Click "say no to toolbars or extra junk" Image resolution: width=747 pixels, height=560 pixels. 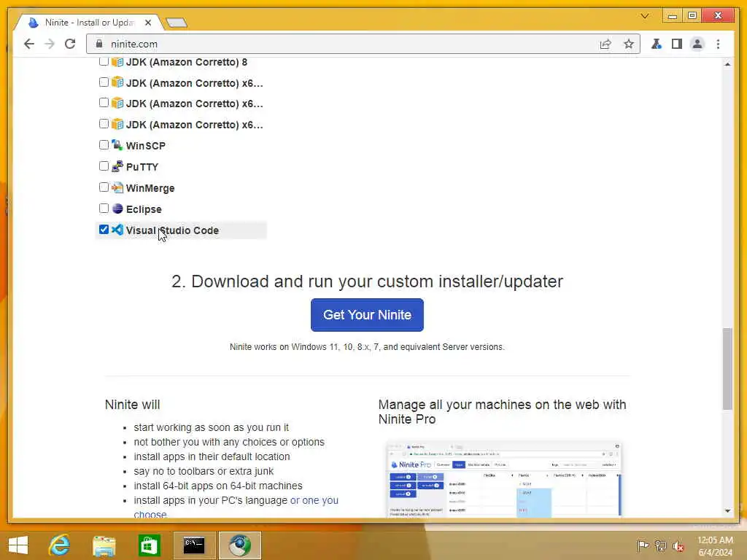click(x=204, y=471)
